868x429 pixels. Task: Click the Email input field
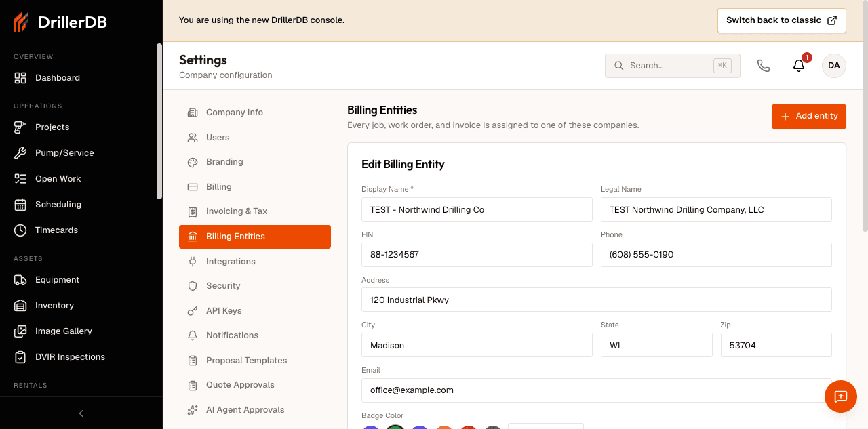[597, 390]
